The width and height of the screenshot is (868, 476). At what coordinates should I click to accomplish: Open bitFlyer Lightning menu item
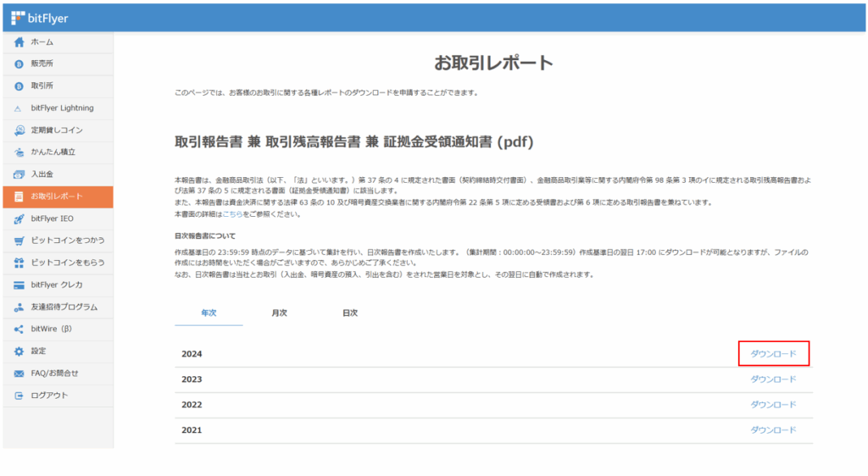pos(58,108)
